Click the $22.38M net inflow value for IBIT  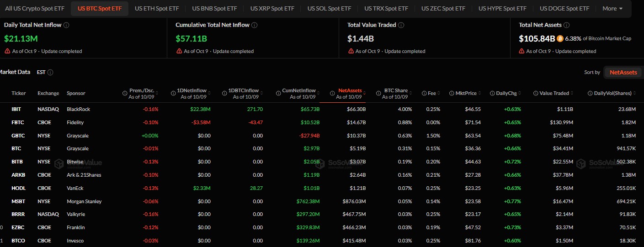tap(201, 109)
